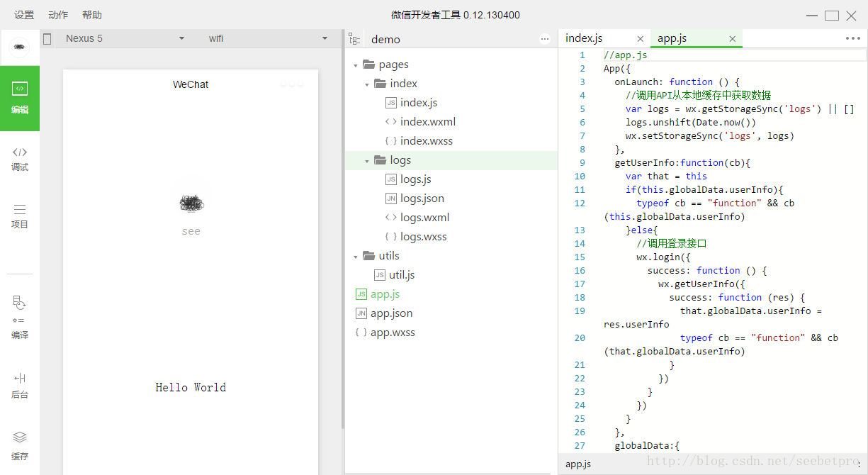
Task: Collapse the utils folder
Action: (356, 256)
